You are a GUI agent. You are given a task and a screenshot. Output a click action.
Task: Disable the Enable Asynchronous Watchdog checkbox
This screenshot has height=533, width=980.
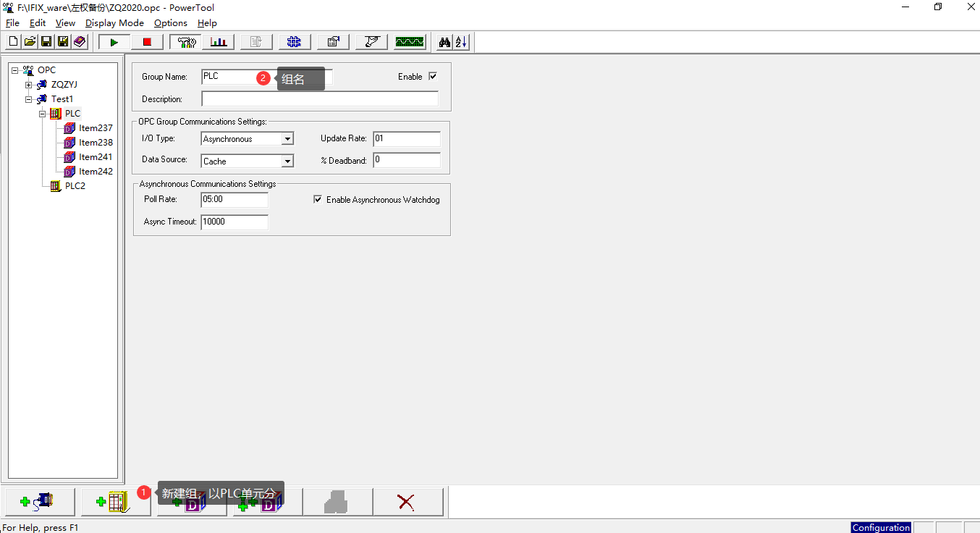318,199
